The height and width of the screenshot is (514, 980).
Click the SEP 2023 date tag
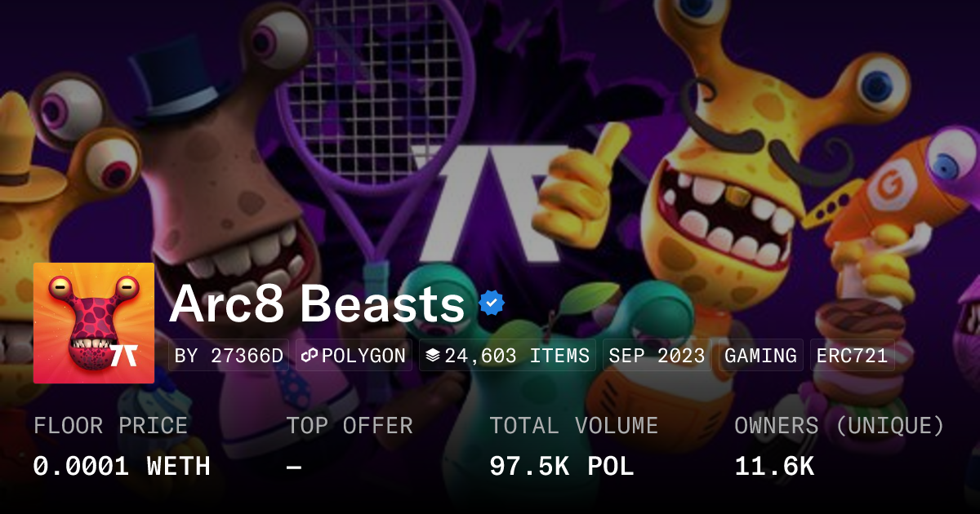point(657,356)
